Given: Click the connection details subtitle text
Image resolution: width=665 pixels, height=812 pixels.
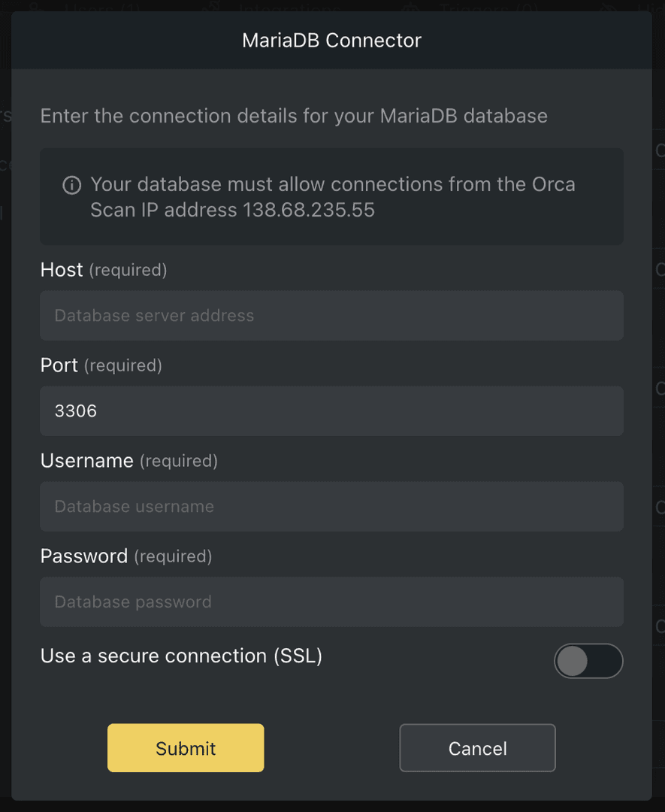Looking at the screenshot, I should click(294, 115).
